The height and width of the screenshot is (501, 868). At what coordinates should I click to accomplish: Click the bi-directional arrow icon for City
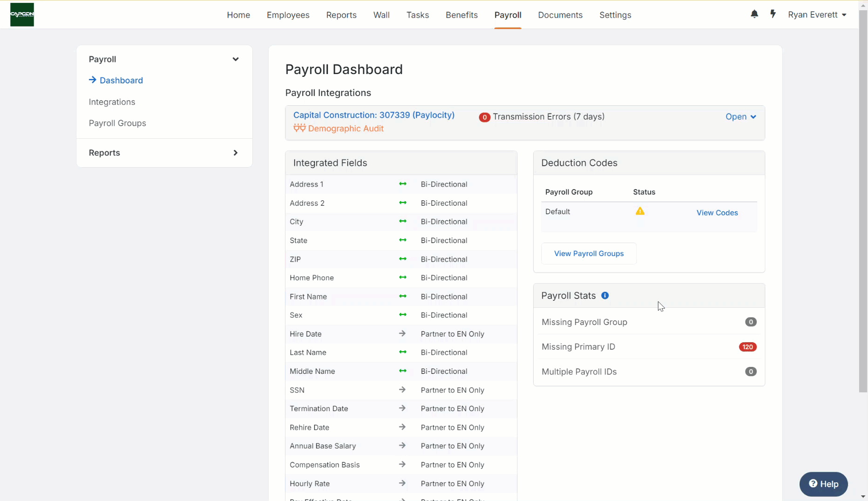coord(403,221)
